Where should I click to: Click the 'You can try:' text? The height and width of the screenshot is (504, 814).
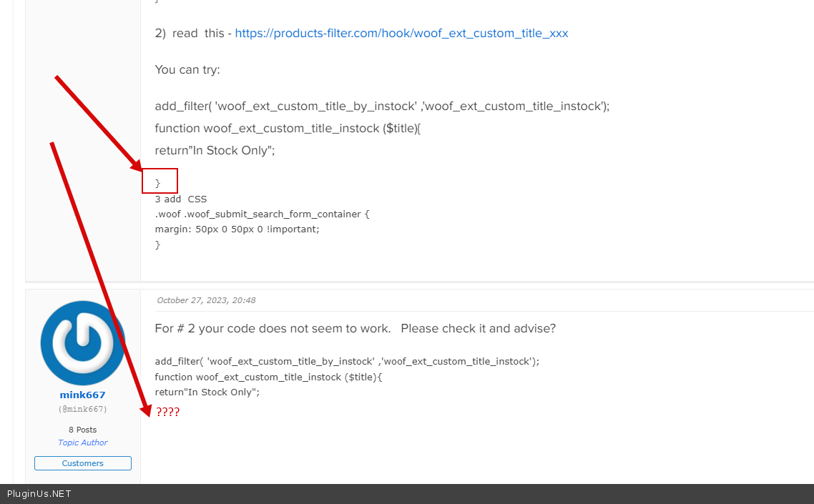[187, 70]
